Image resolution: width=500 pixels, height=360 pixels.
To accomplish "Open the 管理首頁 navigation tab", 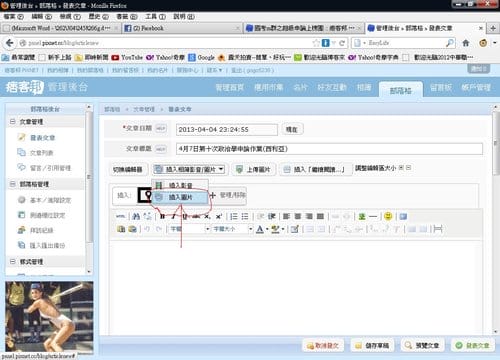I will [x=230, y=87].
